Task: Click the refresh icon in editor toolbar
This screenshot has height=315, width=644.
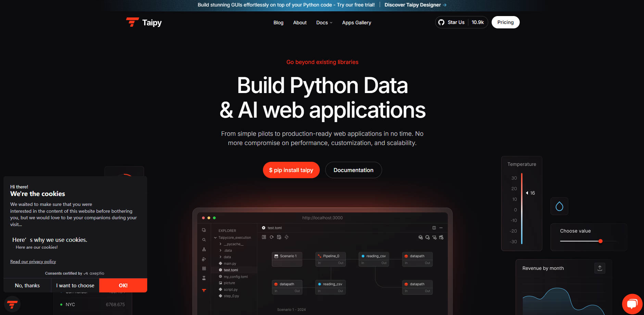Action: (x=272, y=237)
